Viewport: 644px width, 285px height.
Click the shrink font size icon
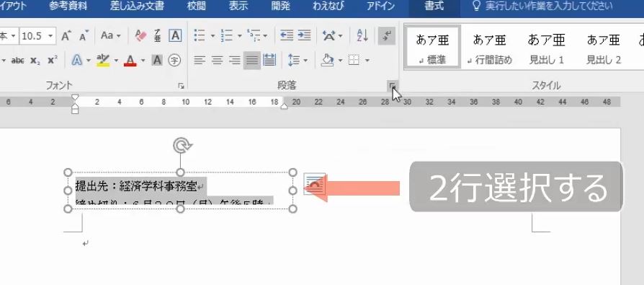click(x=84, y=36)
